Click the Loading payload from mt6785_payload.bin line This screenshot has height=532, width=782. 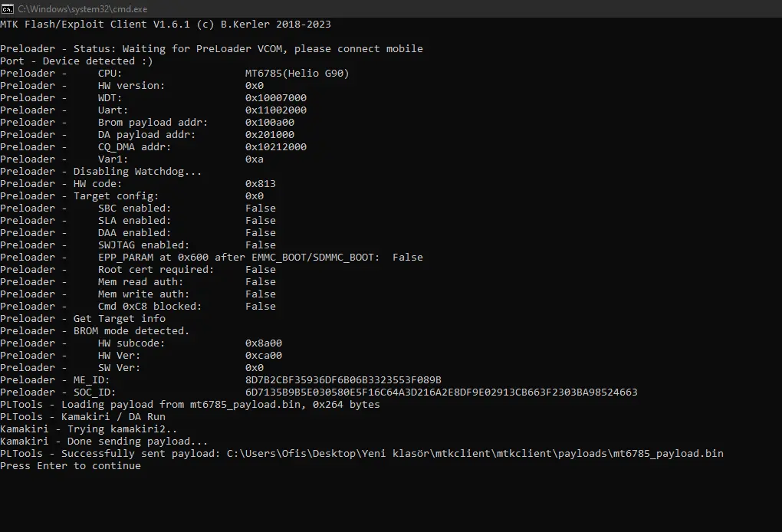190,404
